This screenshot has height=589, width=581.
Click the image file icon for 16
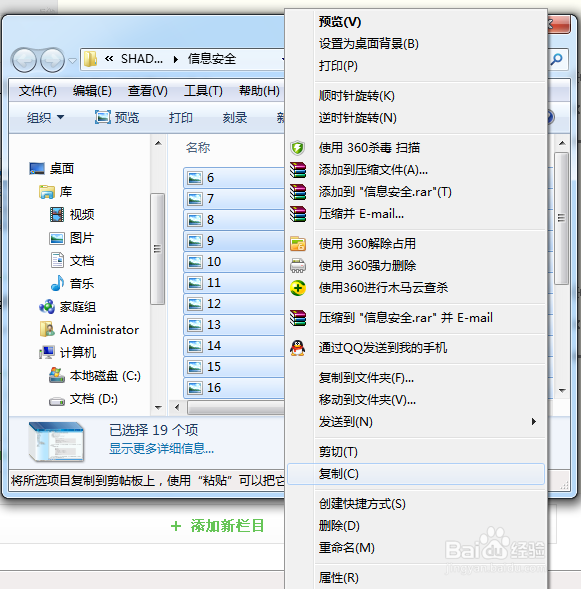pyautogui.click(x=195, y=388)
